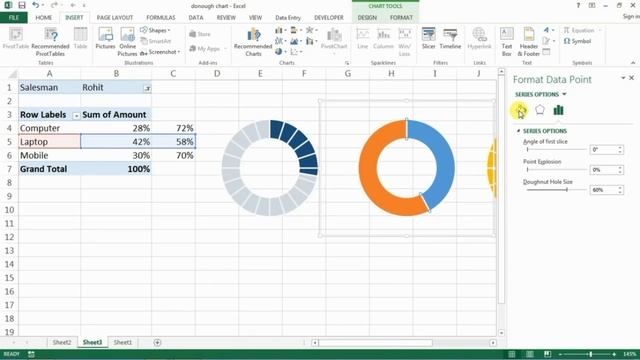
Task: Increase Point Explosion with spinner
Action: pyautogui.click(x=620, y=167)
